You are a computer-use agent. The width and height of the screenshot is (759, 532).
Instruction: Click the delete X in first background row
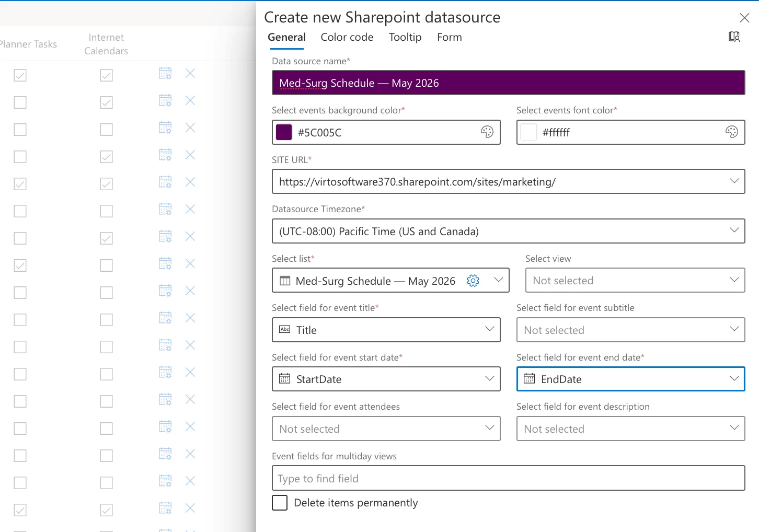tap(190, 73)
